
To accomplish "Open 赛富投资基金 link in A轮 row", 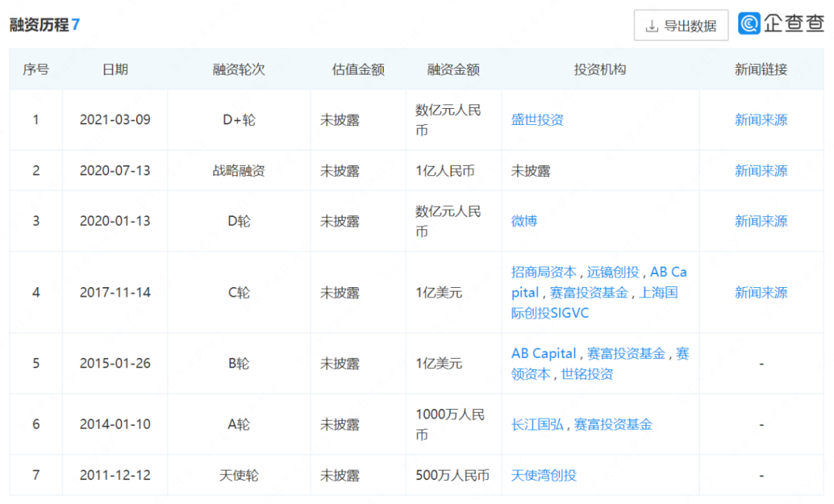I will coord(612,425).
